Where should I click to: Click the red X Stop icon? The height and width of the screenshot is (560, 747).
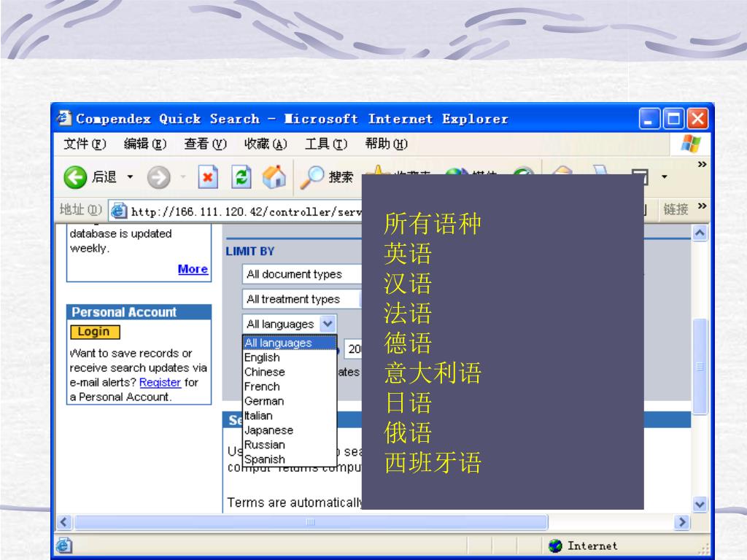[208, 177]
